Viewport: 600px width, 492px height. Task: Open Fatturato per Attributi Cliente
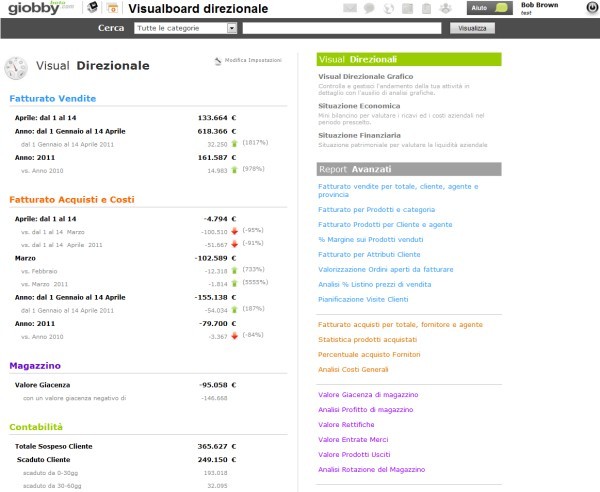click(x=369, y=254)
